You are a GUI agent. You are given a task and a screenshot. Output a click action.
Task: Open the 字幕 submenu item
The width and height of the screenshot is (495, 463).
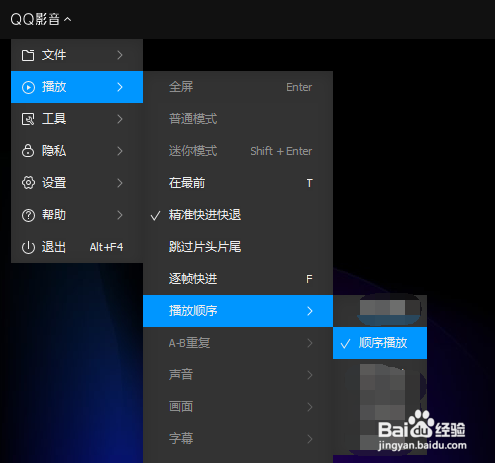[238, 439]
